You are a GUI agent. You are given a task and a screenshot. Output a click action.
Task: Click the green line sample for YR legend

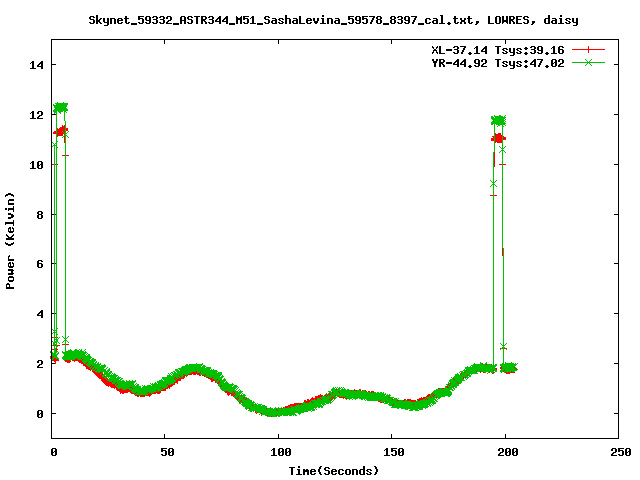point(588,62)
